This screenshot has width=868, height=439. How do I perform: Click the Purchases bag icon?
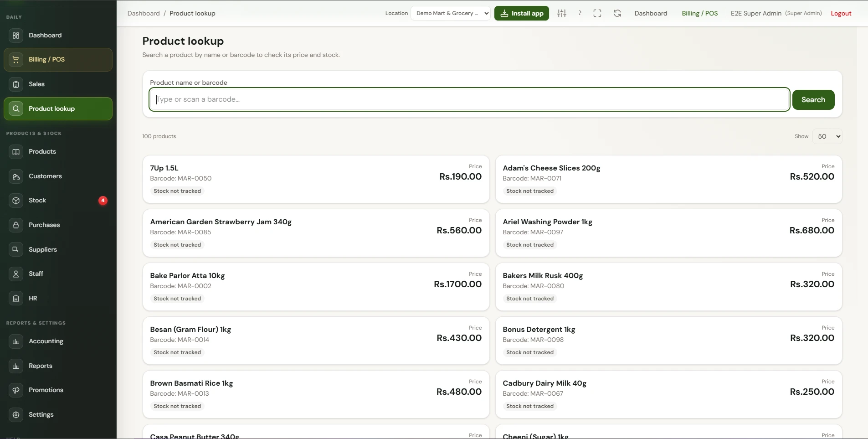16,225
